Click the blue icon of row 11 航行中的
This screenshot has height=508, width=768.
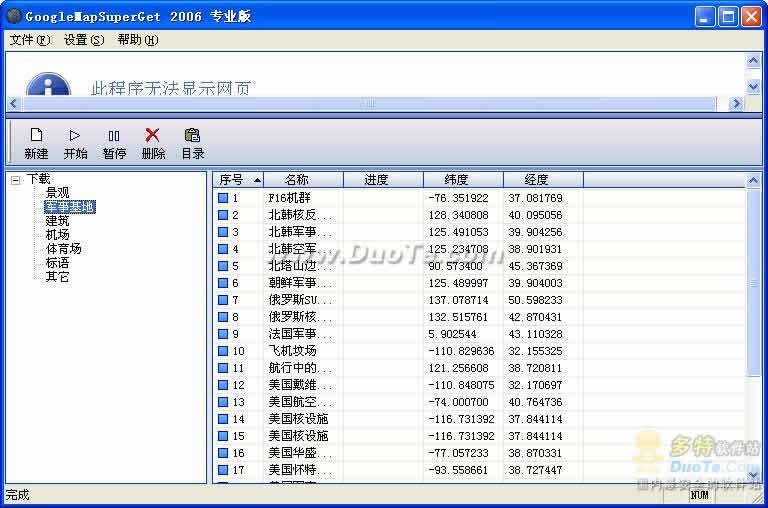coord(223,368)
